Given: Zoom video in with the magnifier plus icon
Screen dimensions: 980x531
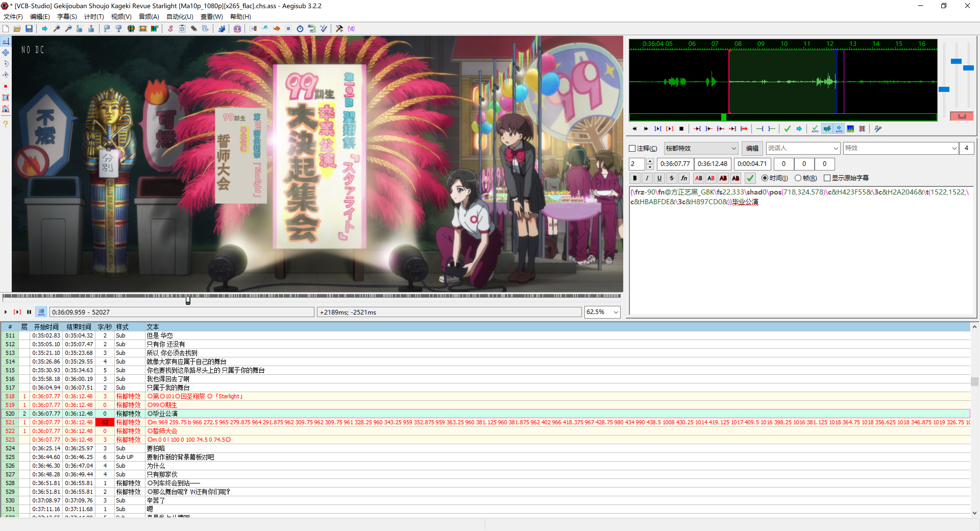Looking at the screenshot, I should tap(57, 29).
